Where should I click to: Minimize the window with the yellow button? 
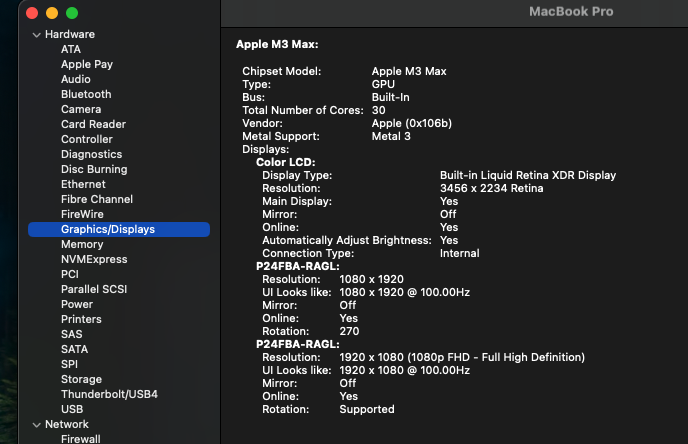(x=52, y=13)
